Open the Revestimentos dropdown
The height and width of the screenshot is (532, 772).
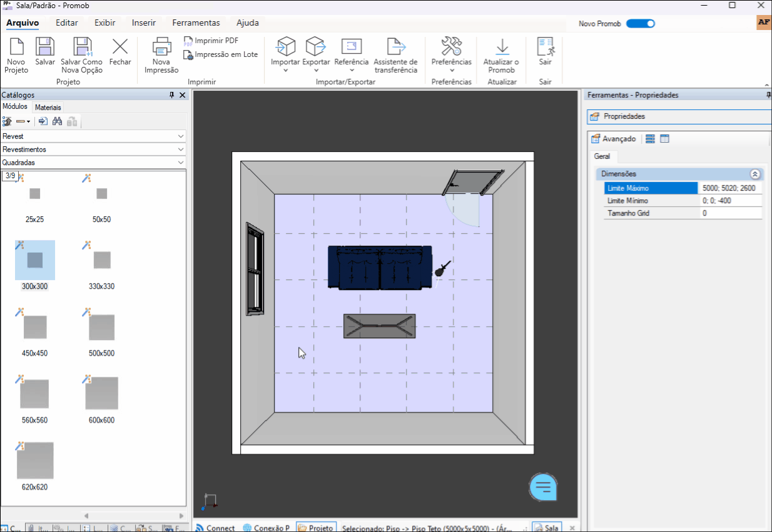[x=93, y=149]
